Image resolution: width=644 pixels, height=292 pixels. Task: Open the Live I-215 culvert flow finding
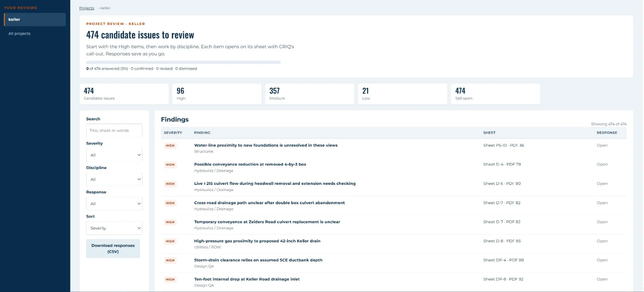(275, 184)
